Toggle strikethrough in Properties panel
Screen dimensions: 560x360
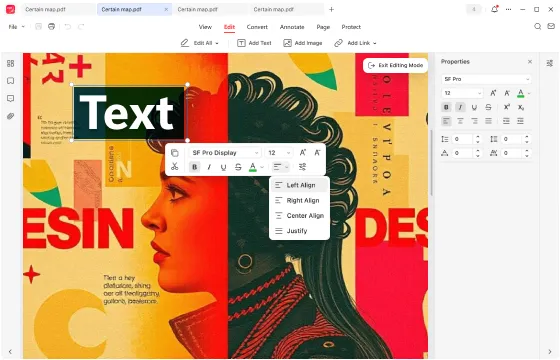(488, 107)
